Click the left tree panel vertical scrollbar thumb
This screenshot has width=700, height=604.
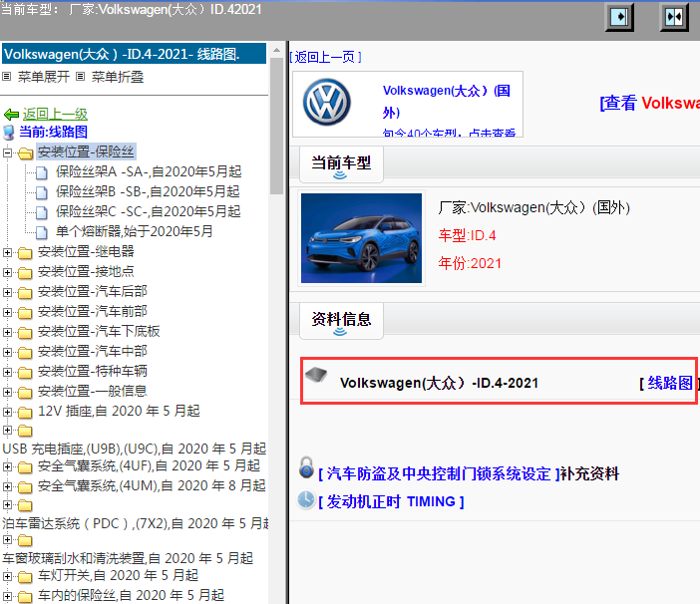[276, 126]
